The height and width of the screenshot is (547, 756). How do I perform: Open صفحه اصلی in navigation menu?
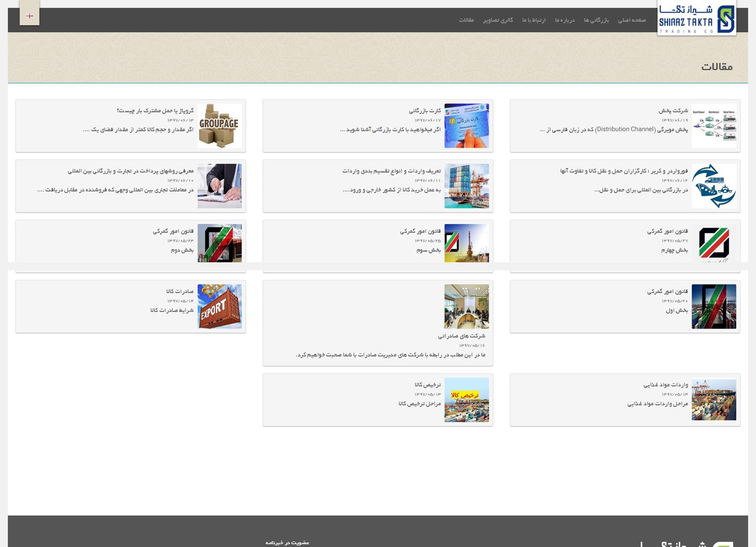(x=631, y=20)
